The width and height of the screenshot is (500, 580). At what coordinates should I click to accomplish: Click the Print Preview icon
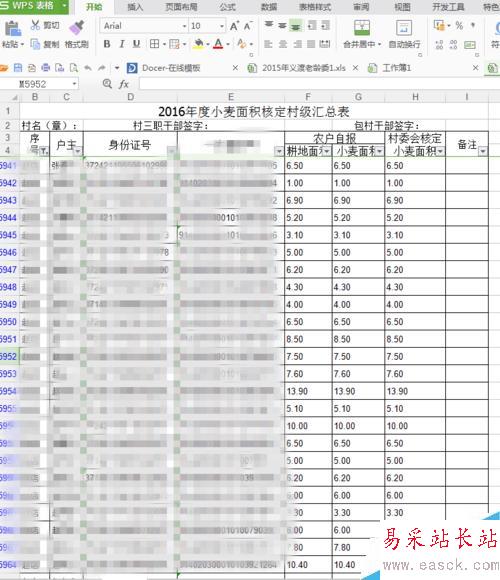74,68
